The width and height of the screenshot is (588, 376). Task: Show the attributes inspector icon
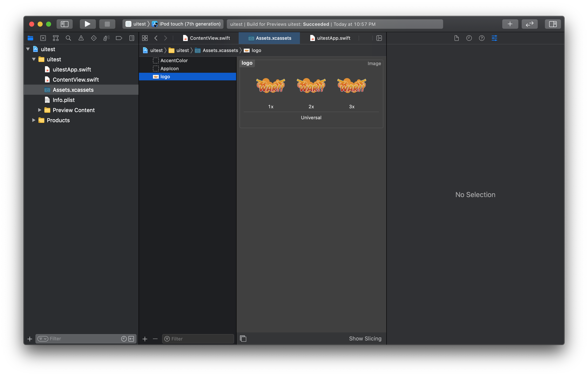[x=494, y=38]
